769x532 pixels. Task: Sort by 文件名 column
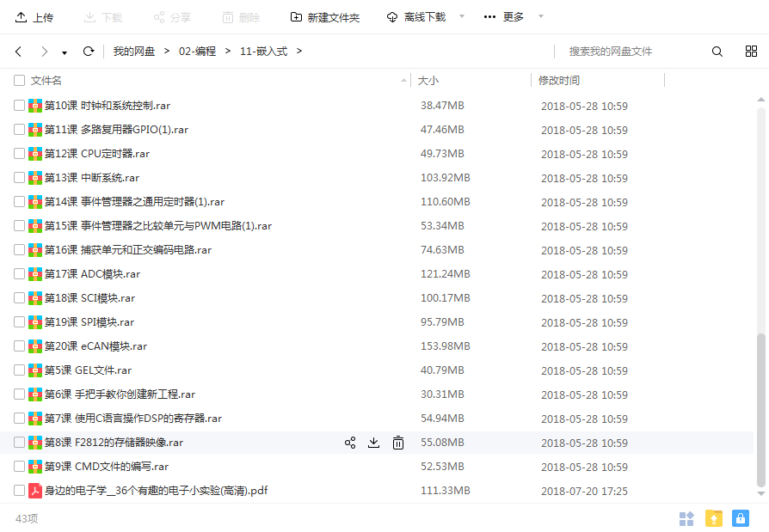(46, 80)
